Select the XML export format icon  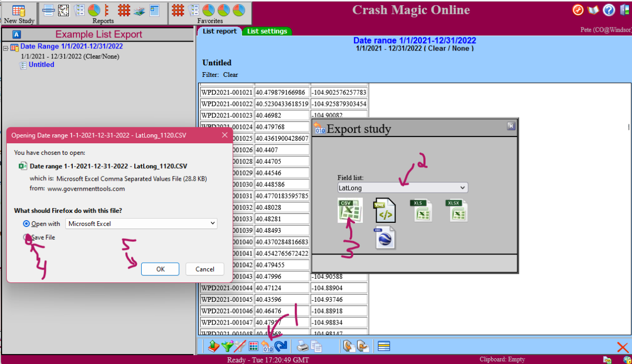(x=385, y=210)
